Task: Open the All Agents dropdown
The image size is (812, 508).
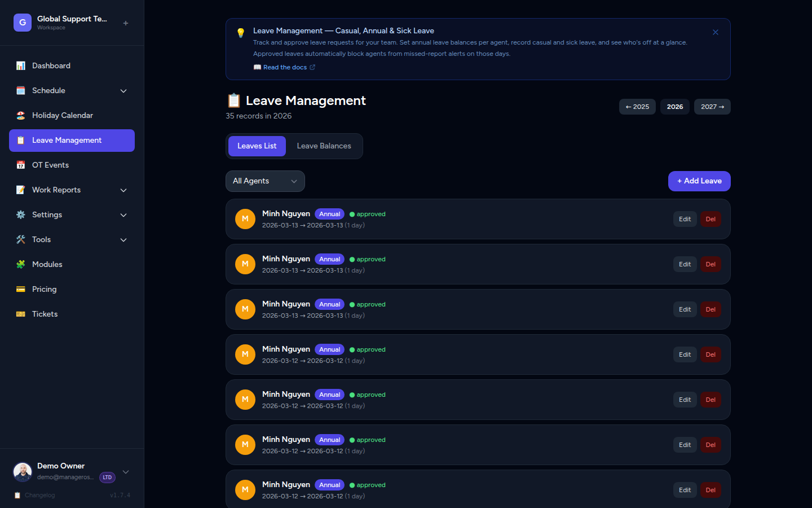Action: click(x=265, y=181)
